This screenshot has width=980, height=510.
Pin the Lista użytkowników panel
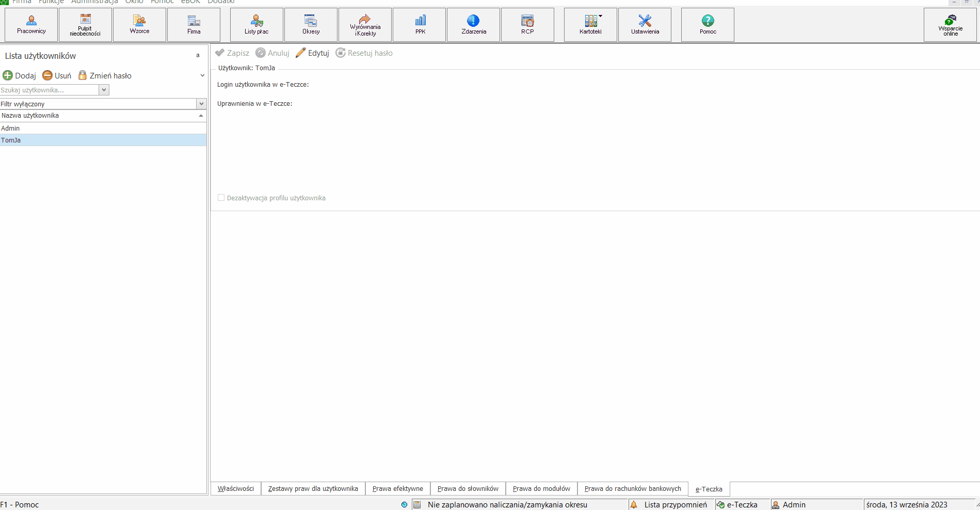[x=198, y=56]
